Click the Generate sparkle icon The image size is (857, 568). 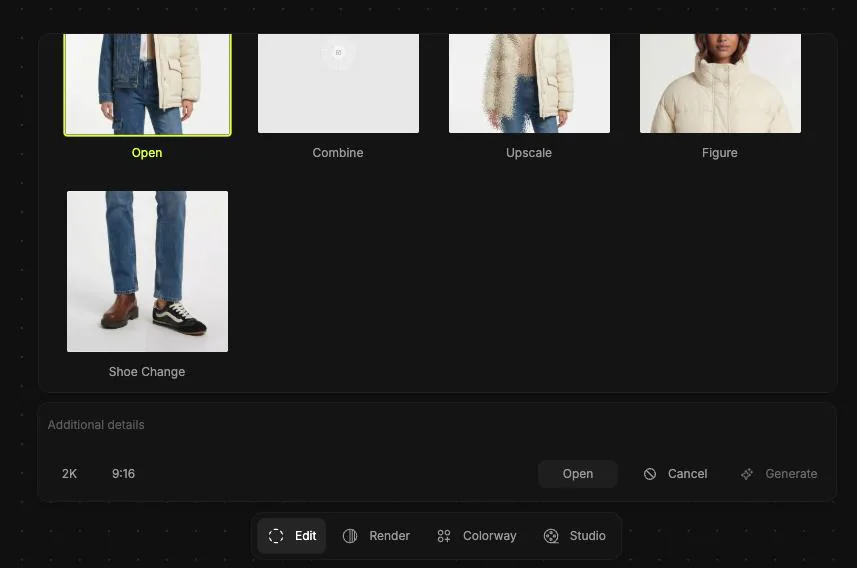(747, 474)
